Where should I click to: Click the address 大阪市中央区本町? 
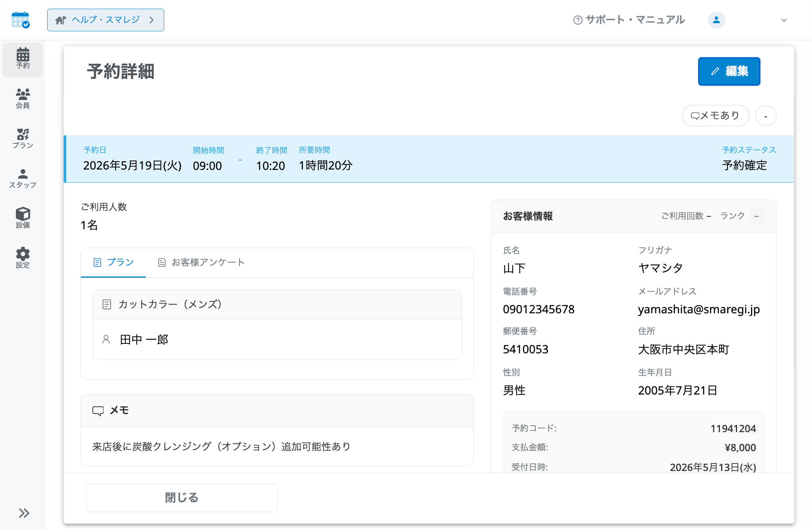click(684, 349)
